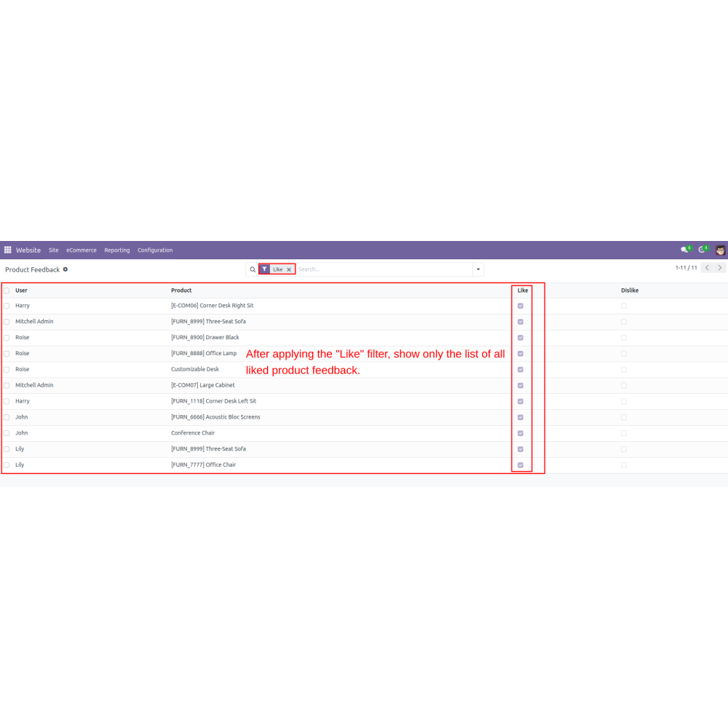This screenshot has height=728, width=728.
Task: Select the John Acoustic Bloc Screens row checkbox
Action: click(x=7, y=417)
